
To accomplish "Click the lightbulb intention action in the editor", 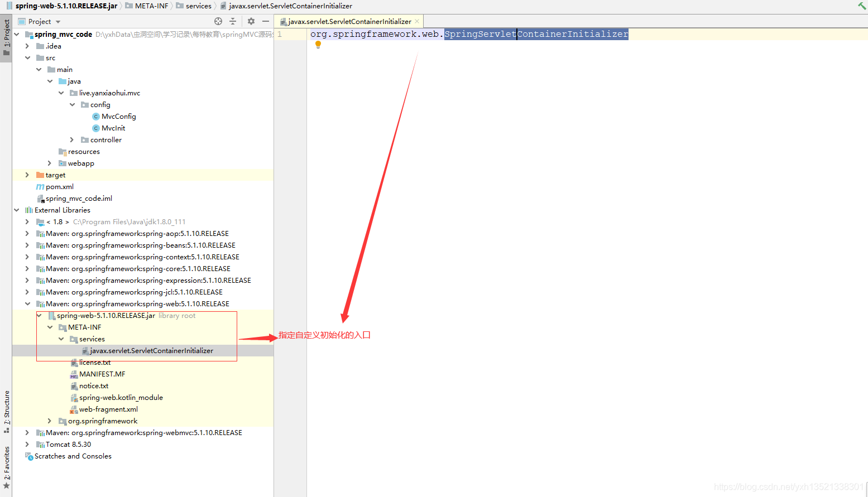I will tap(318, 44).
